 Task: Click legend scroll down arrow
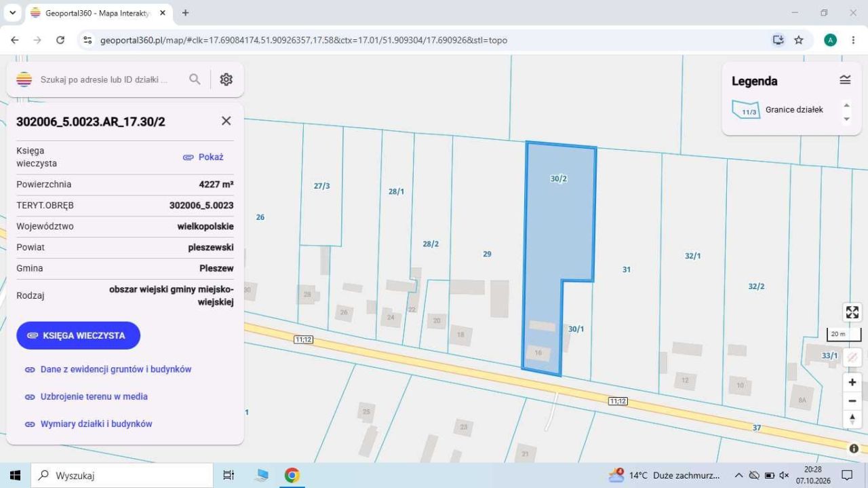pyautogui.click(x=846, y=119)
